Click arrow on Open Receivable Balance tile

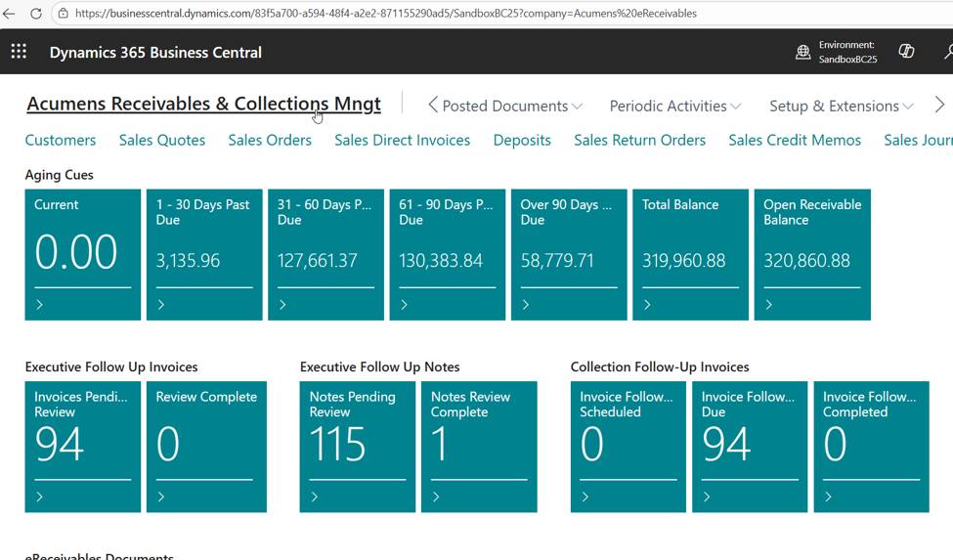coord(769,304)
